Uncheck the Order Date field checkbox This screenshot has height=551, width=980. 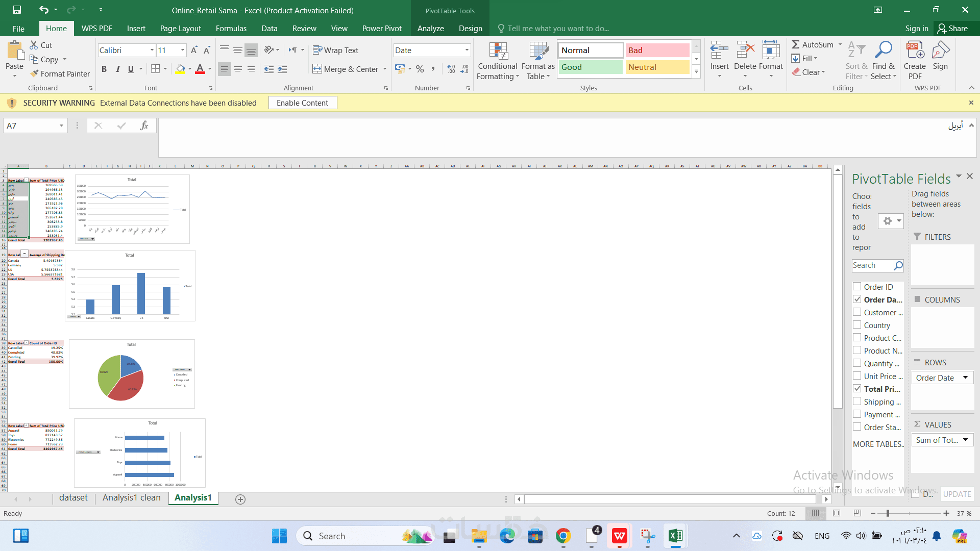click(x=857, y=299)
